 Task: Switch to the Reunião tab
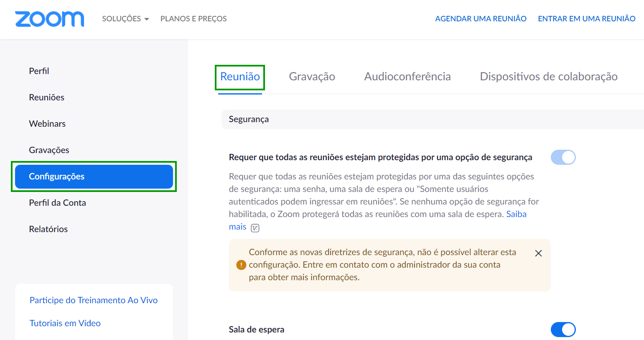click(x=240, y=77)
